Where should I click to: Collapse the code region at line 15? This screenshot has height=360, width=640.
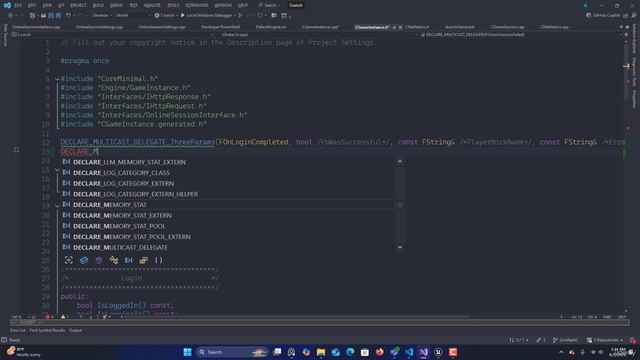click(x=57, y=170)
